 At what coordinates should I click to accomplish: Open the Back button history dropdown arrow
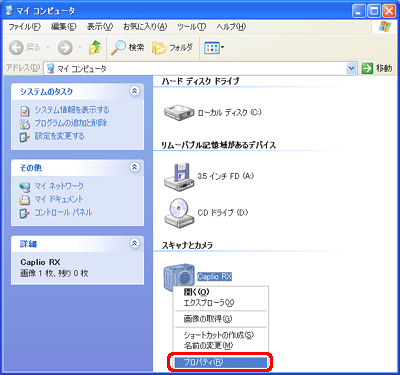click(48, 48)
